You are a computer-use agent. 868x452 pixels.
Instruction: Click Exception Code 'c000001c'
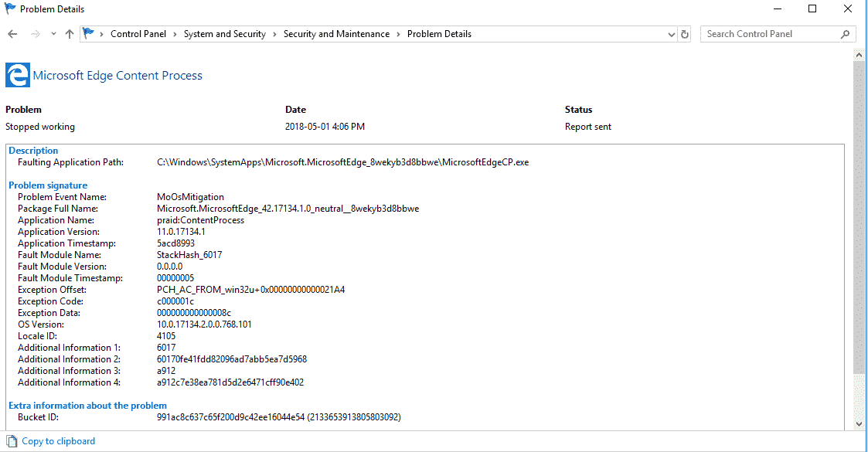click(x=175, y=301)
